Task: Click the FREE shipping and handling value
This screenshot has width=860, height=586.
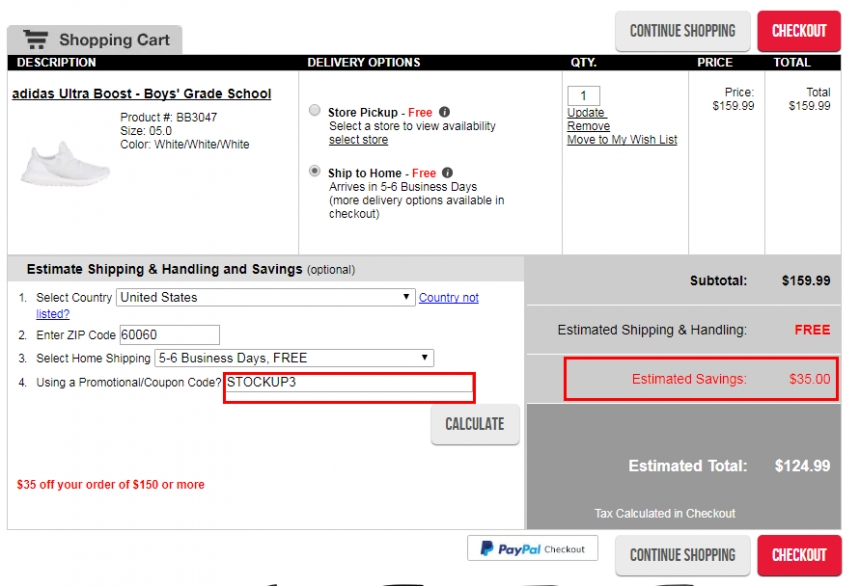Action: coord(812,330)
